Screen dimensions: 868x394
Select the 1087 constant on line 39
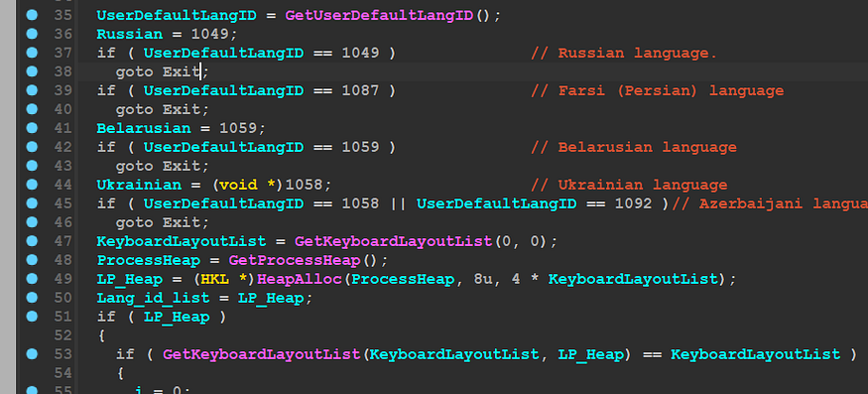click(360, 91)
